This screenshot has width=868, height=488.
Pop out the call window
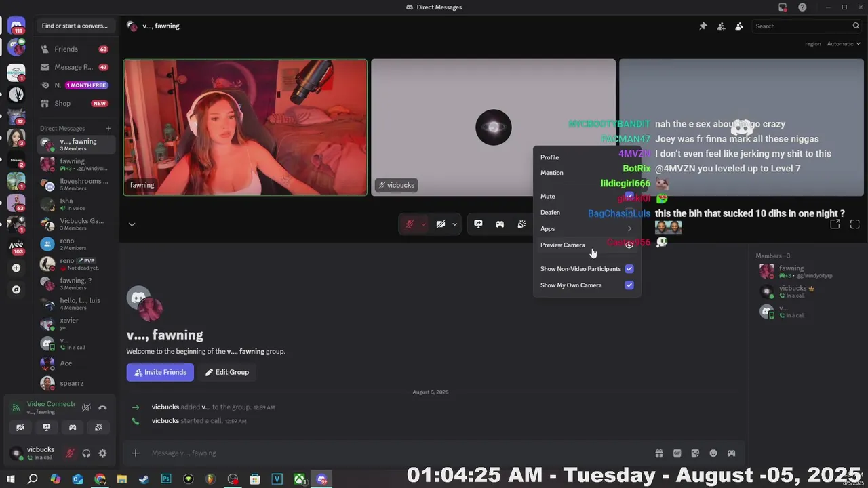[835, 224]
